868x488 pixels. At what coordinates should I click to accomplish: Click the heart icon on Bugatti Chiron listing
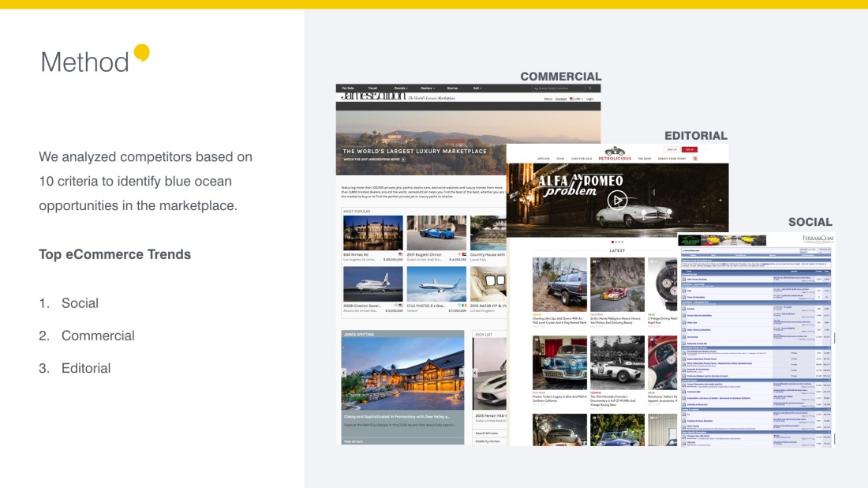click(459, 253)
